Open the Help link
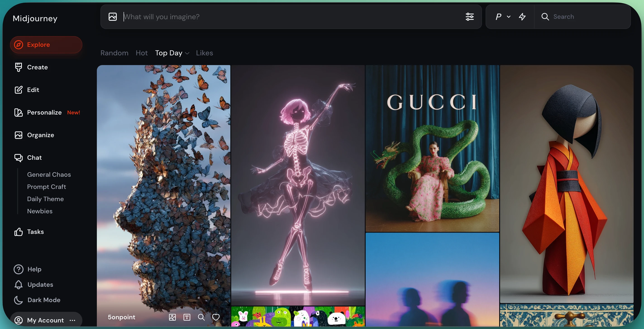The width and height of the screenshot is (644, 329). point(34,269)
